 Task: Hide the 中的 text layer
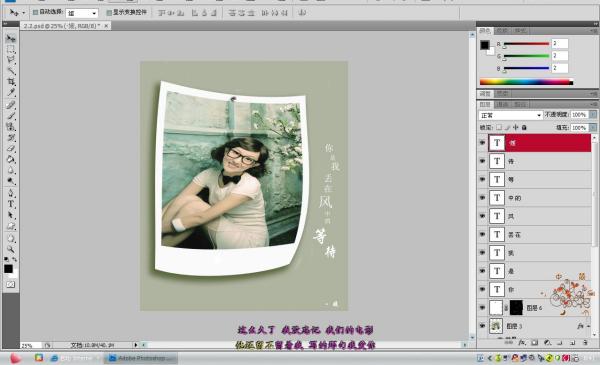coord(483,197)
